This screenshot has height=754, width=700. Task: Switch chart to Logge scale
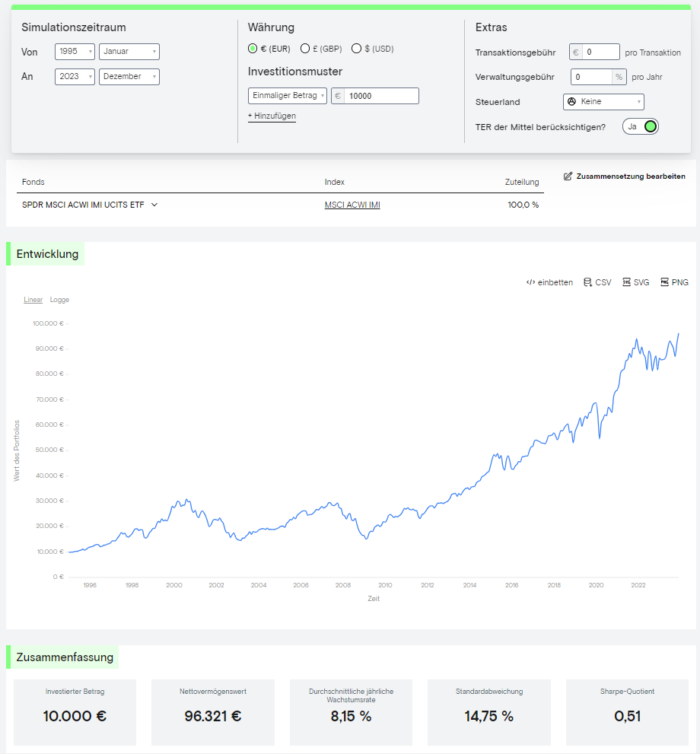pos(59,300)
